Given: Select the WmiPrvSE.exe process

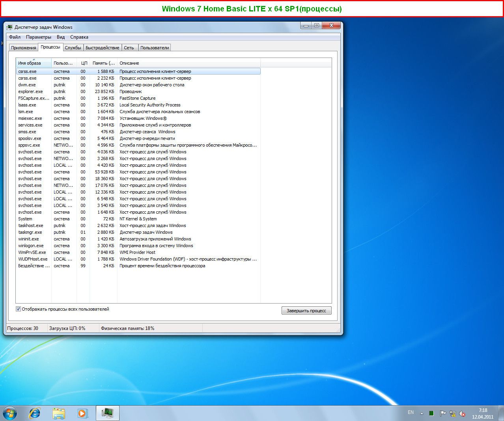Looking at the screenshot, I should click(x=138, y=252).
